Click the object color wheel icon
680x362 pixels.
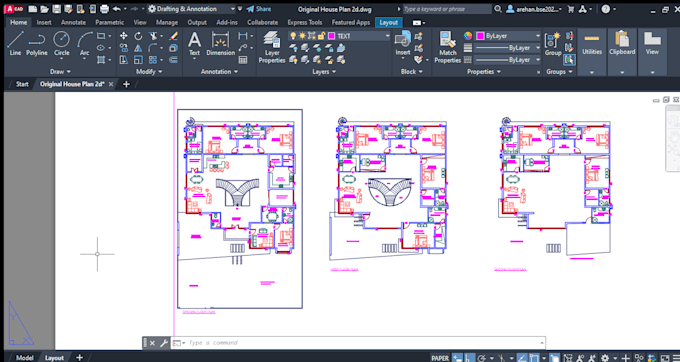click(x=468, y=36)
